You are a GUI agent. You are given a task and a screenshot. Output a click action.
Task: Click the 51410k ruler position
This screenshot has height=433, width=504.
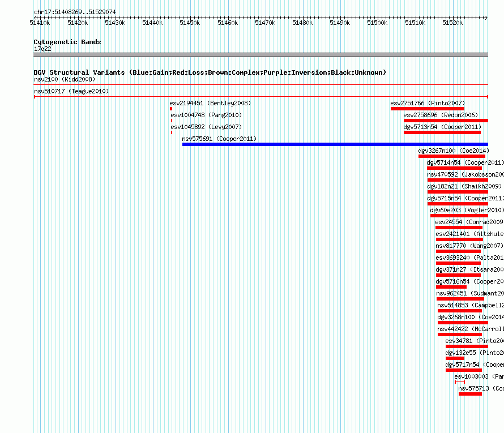coord(40,23)
